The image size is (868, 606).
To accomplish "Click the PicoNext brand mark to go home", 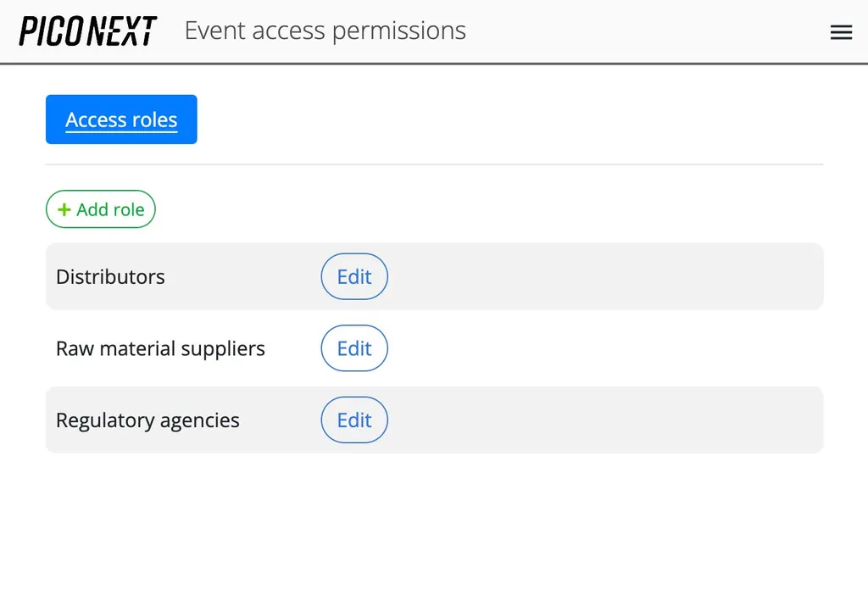I will click(87, 30).
